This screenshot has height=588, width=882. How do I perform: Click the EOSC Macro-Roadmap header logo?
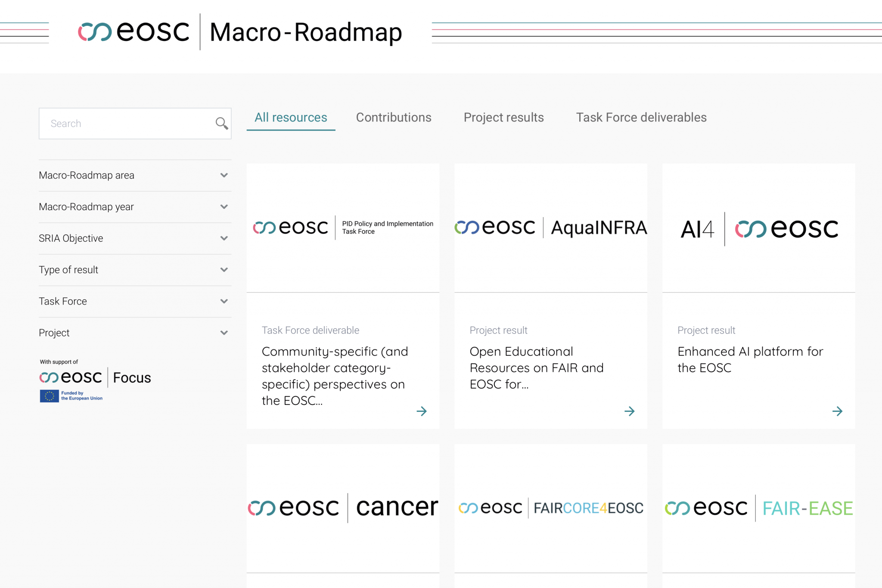240,32
